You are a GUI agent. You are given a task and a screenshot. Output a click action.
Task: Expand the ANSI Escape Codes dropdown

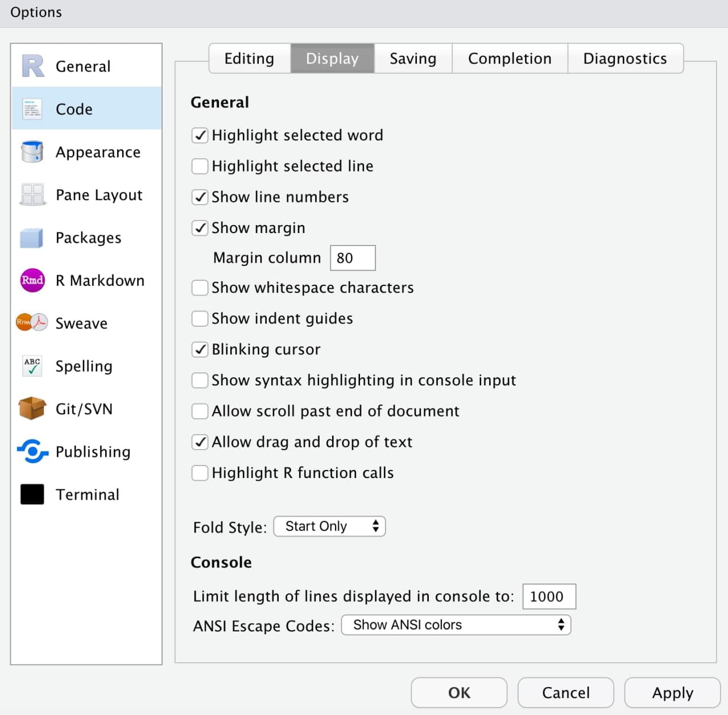(x=456, y=625)
